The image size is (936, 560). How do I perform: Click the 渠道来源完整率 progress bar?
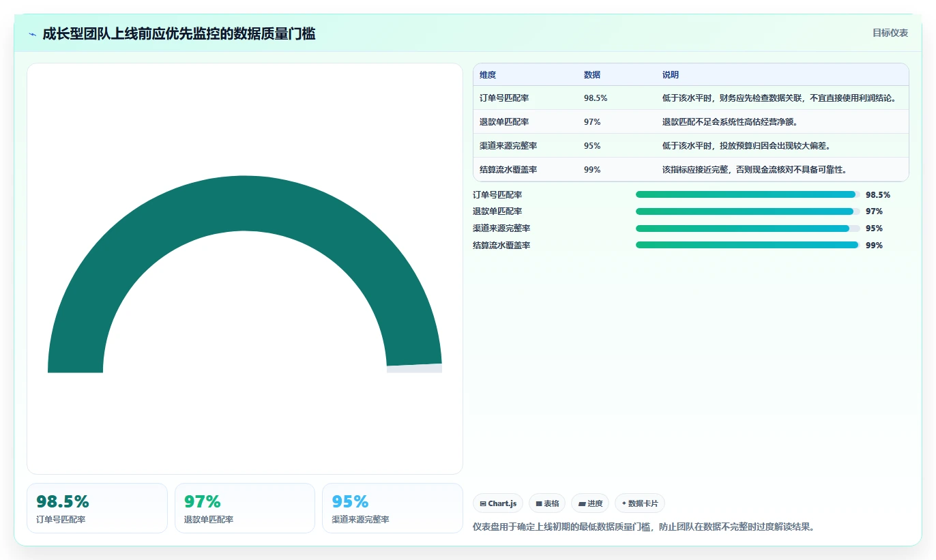click(748, 229)
